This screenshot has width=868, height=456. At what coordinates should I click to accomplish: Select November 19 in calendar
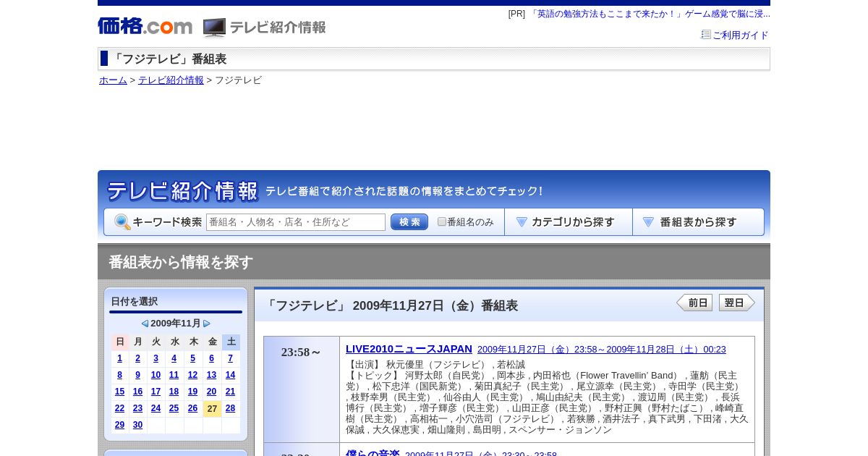193,392
